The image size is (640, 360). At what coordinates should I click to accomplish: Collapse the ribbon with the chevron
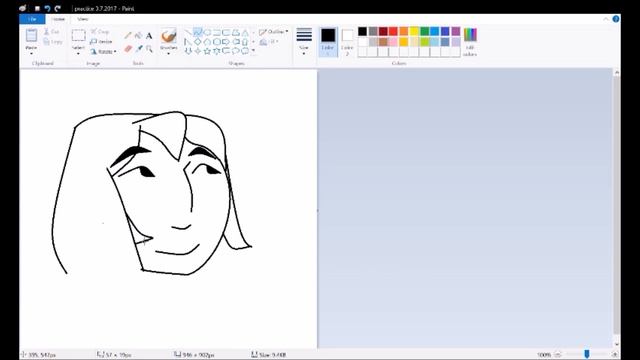[x=606, y=19]
